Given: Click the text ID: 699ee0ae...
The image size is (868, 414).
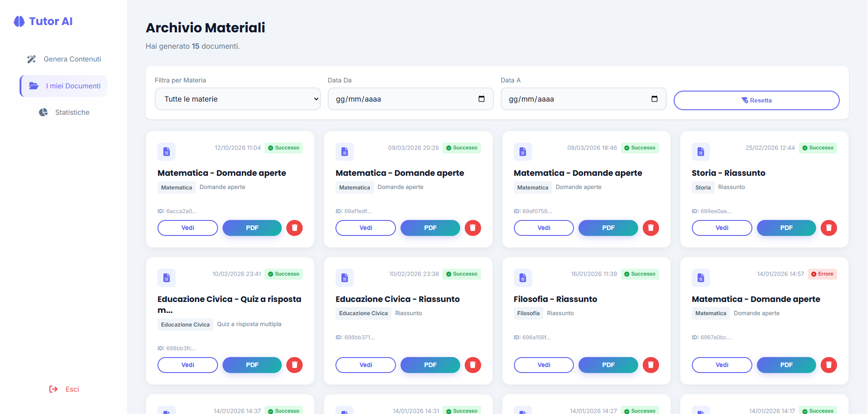Looking at the screenshot, I should (x=712, y=211).
